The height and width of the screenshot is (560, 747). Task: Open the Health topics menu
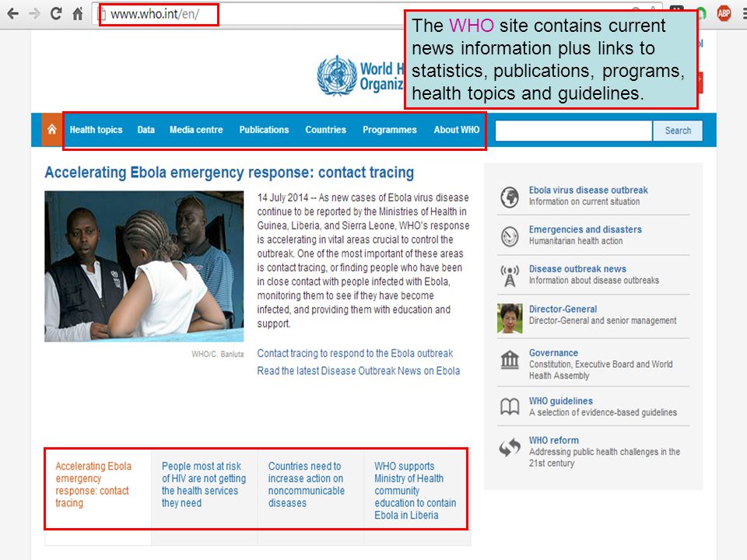pos(96,130)
